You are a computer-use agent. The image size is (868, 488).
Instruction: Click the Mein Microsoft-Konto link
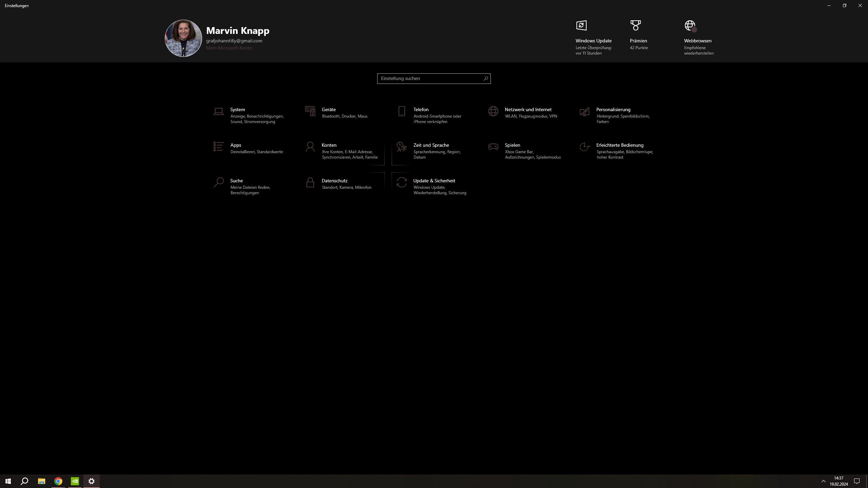(x=229, y=48)
